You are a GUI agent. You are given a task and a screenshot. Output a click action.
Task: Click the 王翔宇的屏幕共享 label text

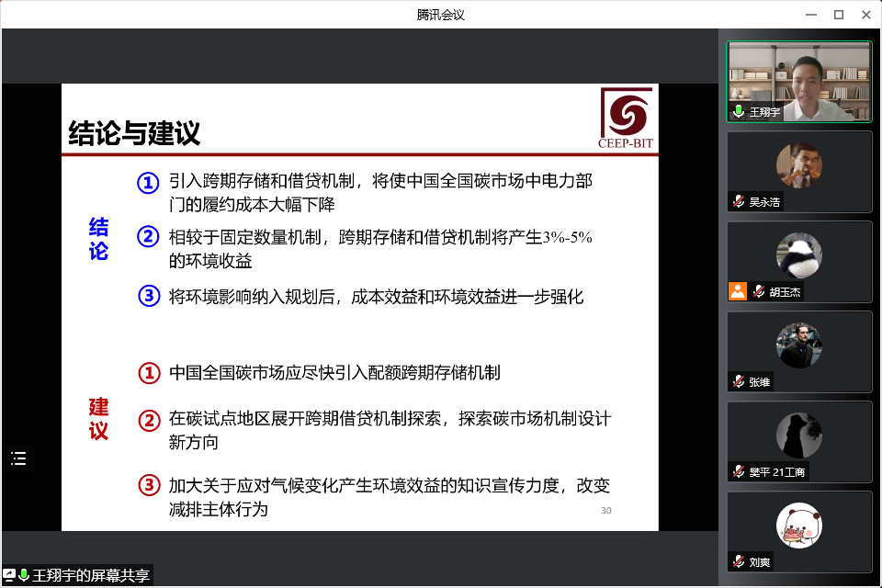click(x=91, y=576)
